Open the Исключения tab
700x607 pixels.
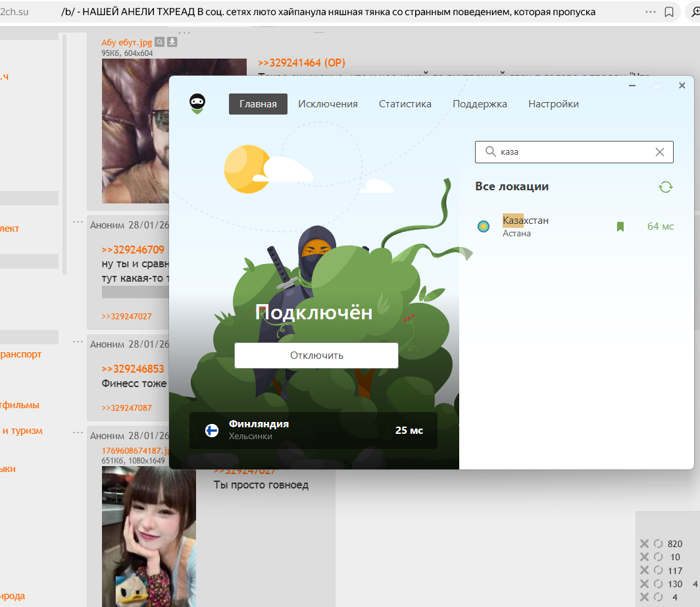coord(328,104)
